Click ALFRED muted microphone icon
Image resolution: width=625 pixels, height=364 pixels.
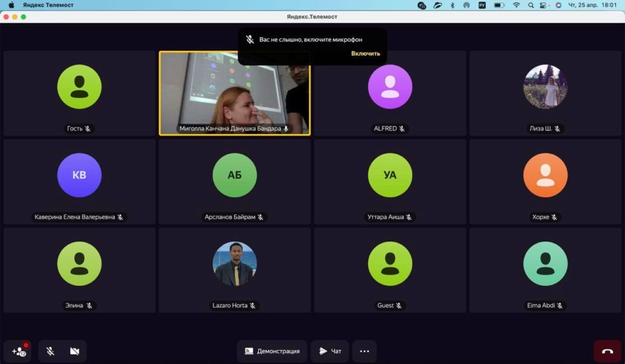pos(402,129)
